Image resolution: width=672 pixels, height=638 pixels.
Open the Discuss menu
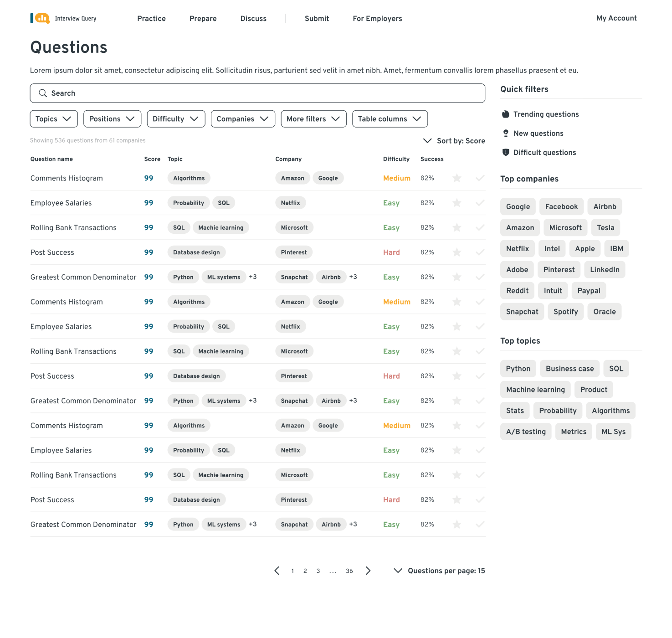point(253,19)
